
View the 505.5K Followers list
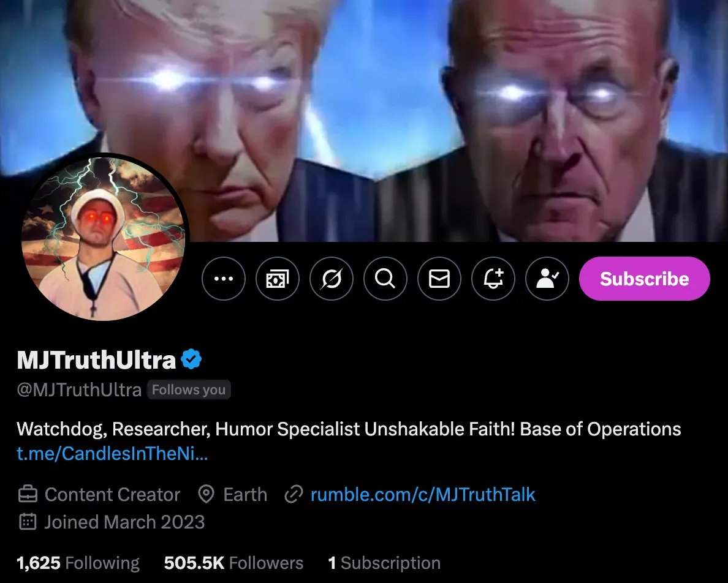click(233, 563)
